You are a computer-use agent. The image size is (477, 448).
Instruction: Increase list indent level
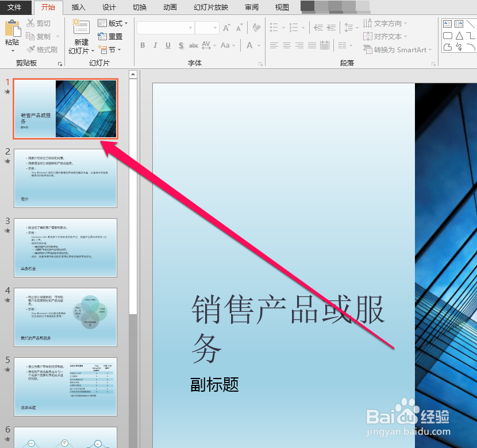[x=331, y=28]
